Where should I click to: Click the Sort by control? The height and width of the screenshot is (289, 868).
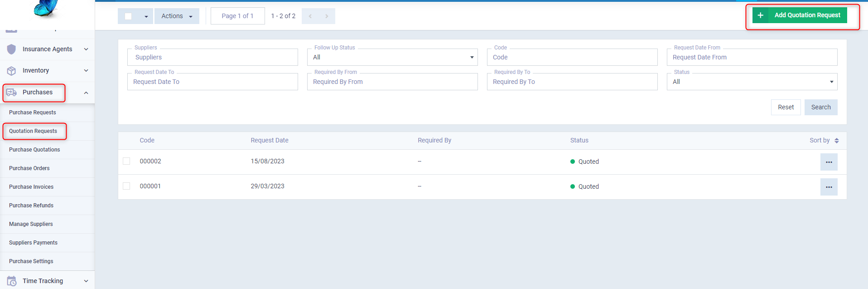click(824, 140)
